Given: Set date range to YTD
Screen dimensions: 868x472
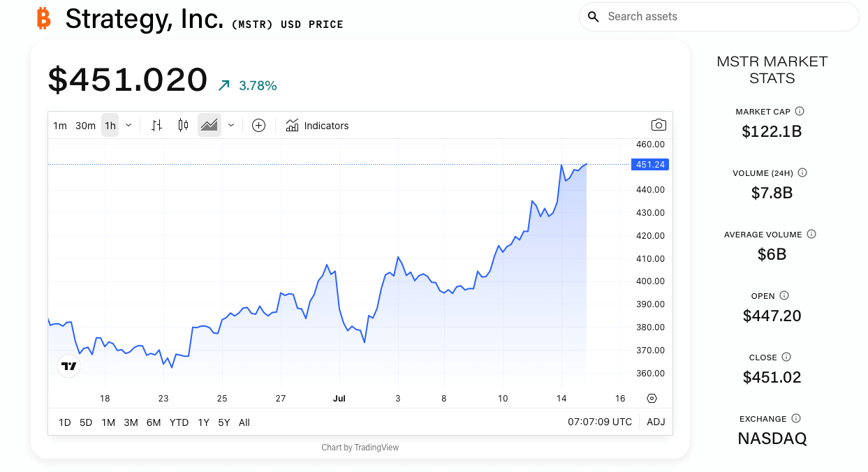Looking at the screenshot, I should click(179, 422).
